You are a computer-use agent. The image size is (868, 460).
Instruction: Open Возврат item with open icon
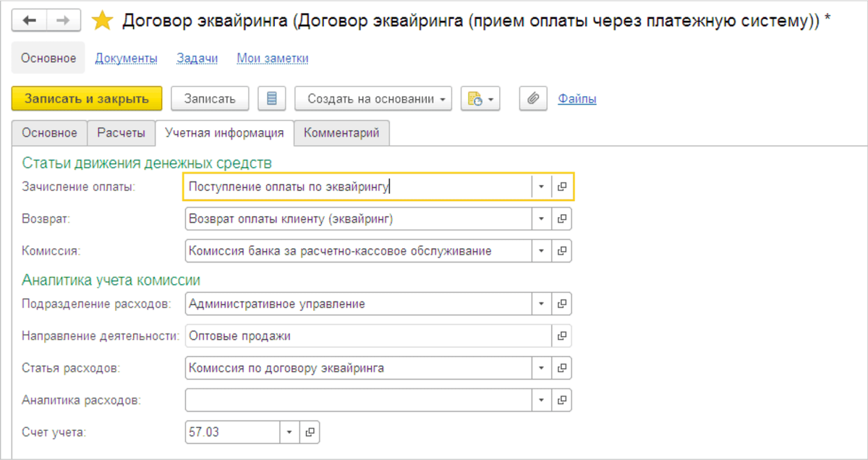pos(562,218)
